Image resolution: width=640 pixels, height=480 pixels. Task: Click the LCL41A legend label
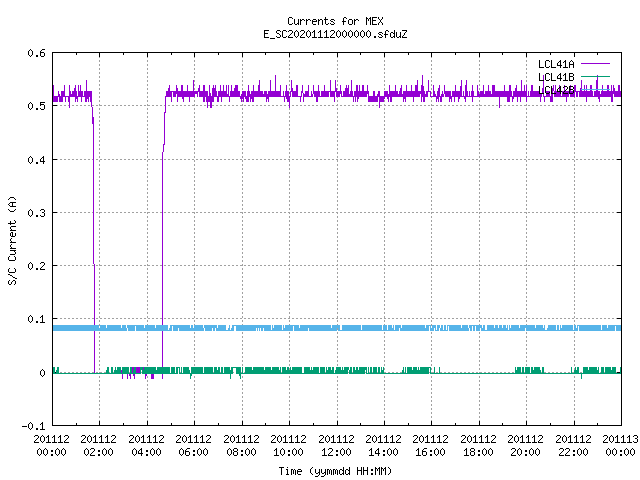tap(556, 64)
